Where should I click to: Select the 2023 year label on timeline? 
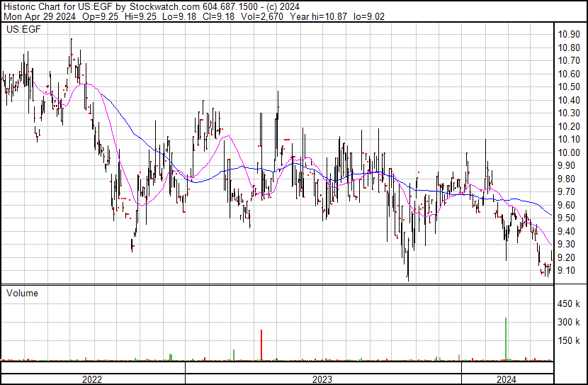[322, 379]
